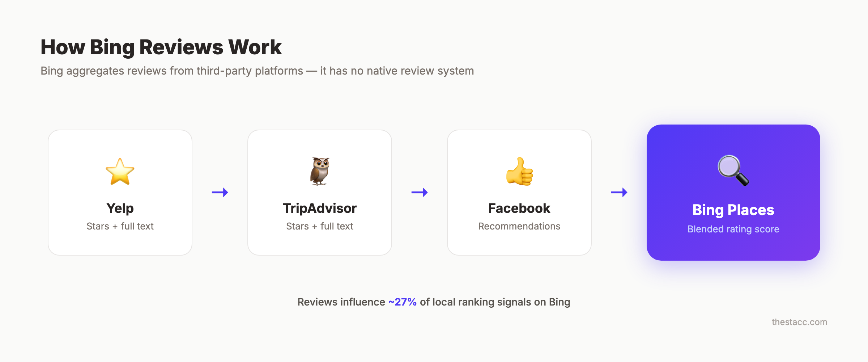Click the subtitle about third-party platforms

pyautogui.click(x=257, y=71)
